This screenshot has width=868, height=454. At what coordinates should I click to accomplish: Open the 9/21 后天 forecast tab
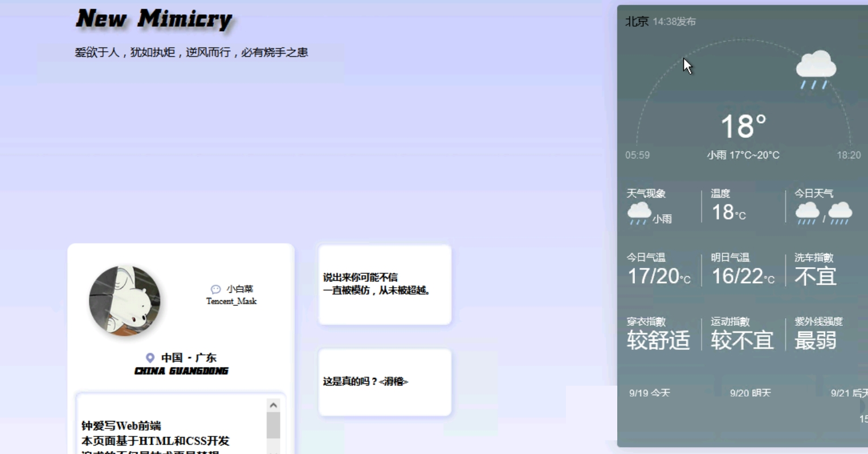tap(849, 393)
